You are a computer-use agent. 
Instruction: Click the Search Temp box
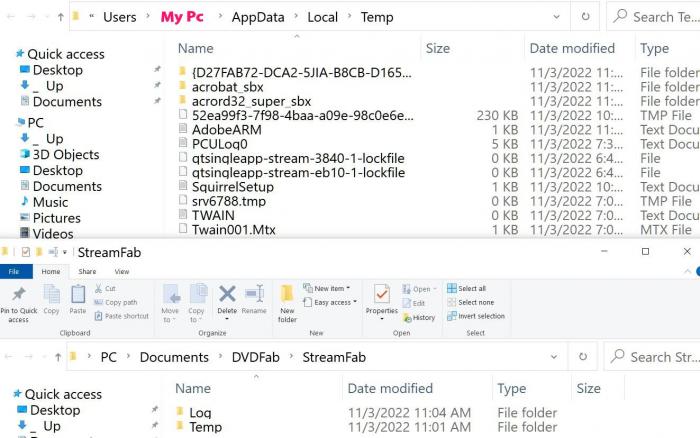(x=655, y=17)
